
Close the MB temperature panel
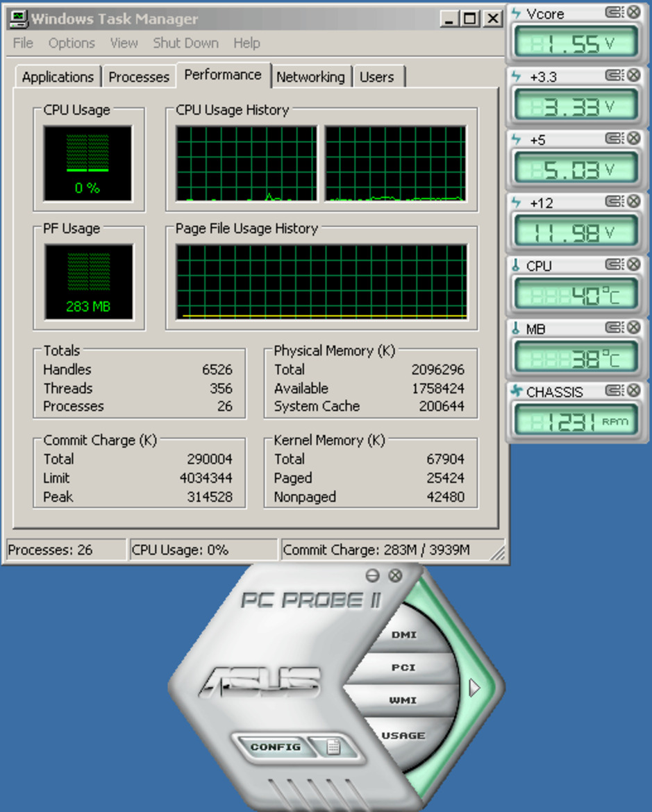click(x=633, y=328)
